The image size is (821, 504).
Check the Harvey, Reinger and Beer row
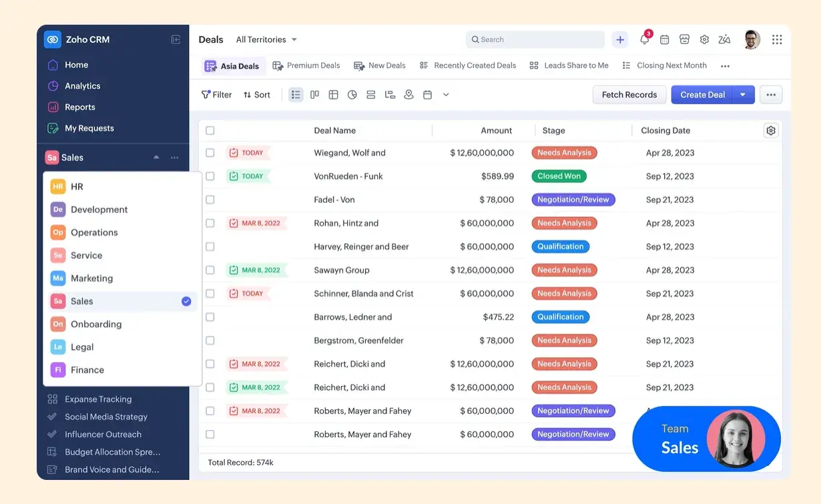[x=210, y=246]
